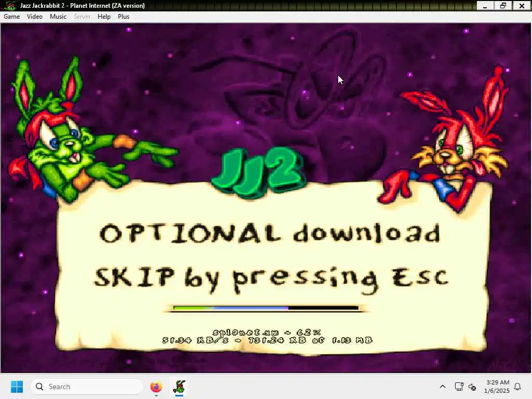532x399 pixels.
Task: Click the muted volume tray icon
Action: pyautogui.click(x=472, y=387)
